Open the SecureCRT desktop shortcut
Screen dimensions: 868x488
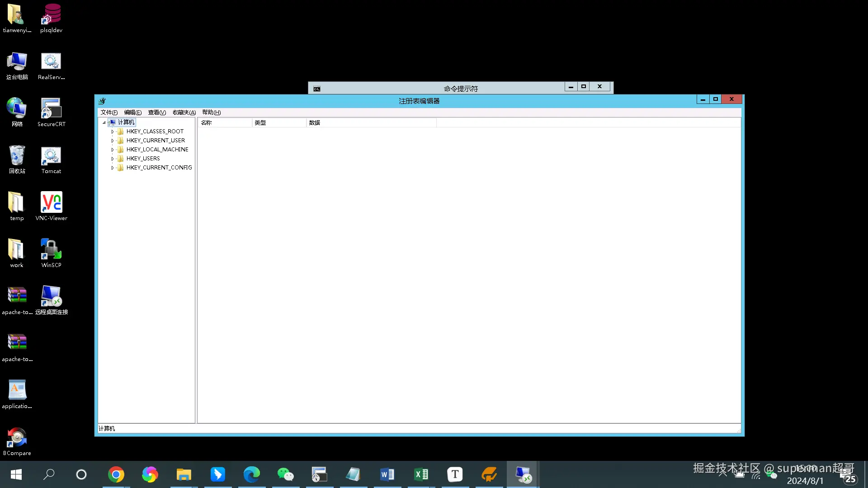coord(51,110)
